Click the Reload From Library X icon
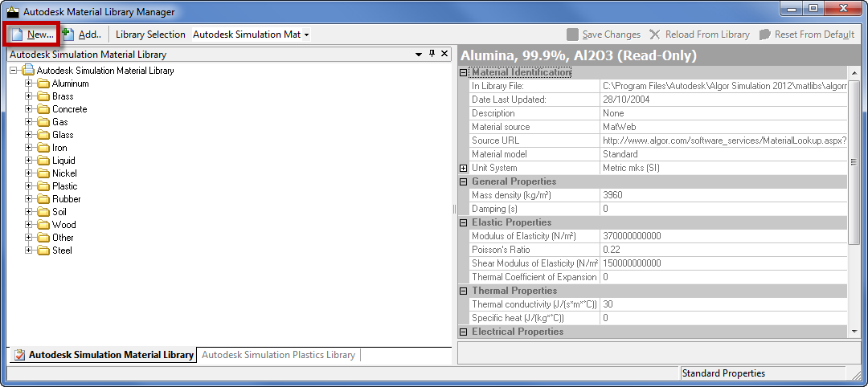Viewport: 868px width, 387px height. (x=655, y=35)
